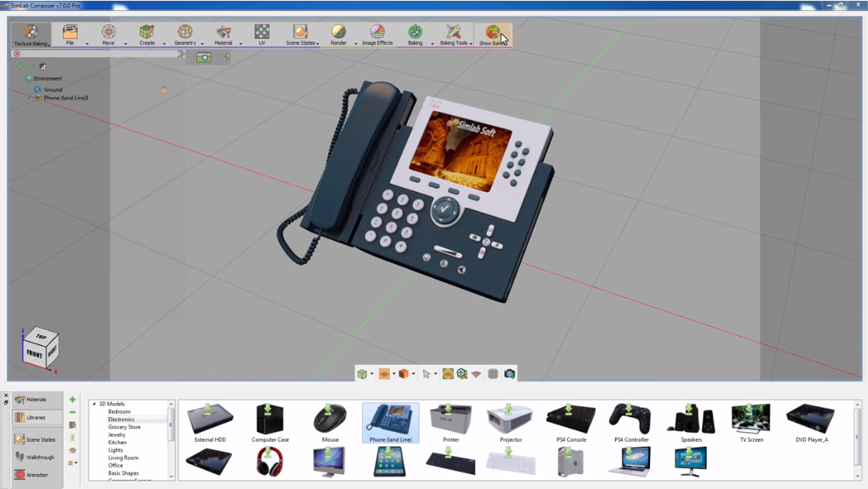Open the Walkthrough panel tab
The height and width of the screenshot is (489, 868).
pyautogui.click(x=36, y=457)
